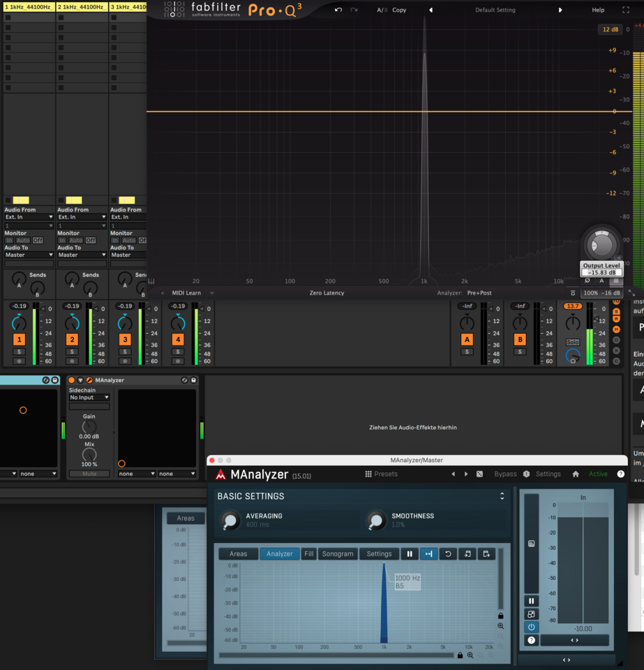
Task: Click the MAnalyzer logo icon
Action: pos(220,475)
